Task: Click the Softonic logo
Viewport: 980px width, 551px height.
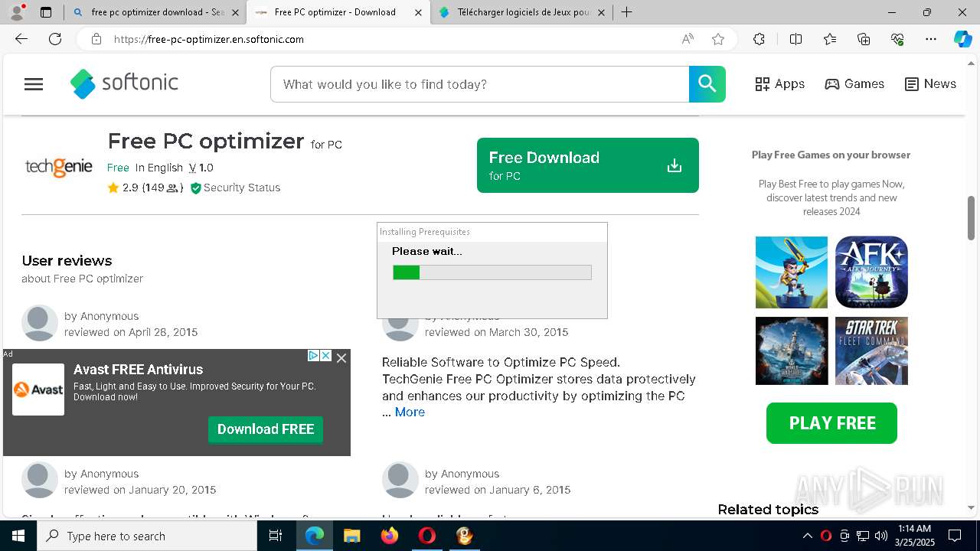Action: [124, 83]
